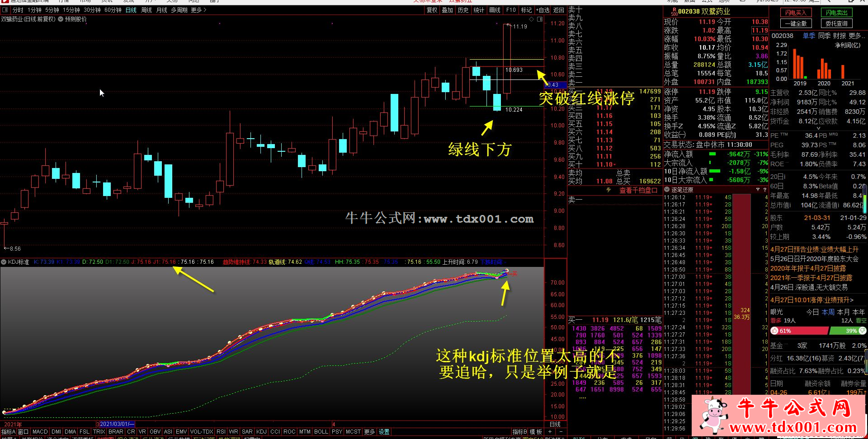Select 本月 in 眼光 section
This screenshot has width=868, height=439.
[x=844, y=312]
